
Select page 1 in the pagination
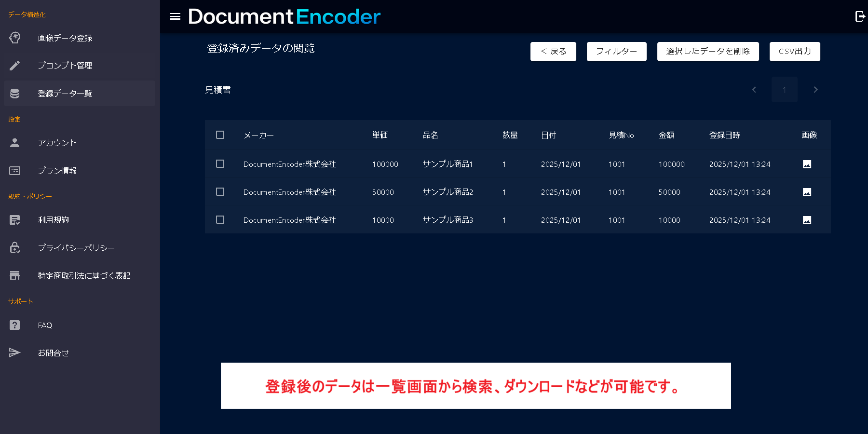point(784,90)
